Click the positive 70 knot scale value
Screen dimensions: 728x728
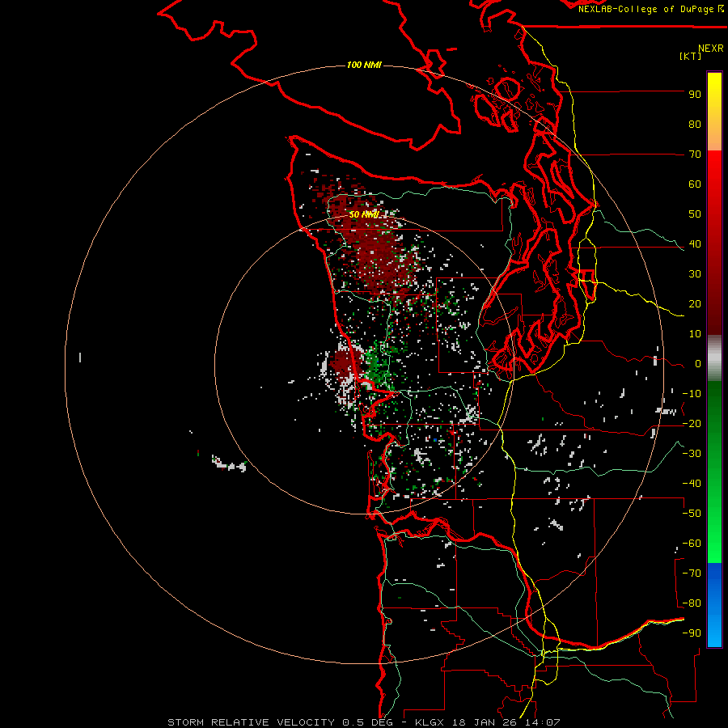[x=695, y=154]
